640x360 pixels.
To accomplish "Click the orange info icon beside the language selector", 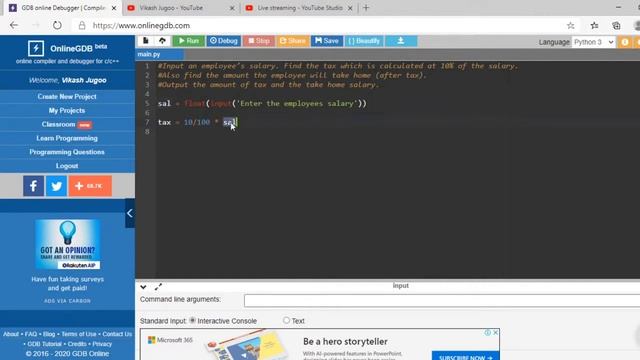I will (624, 42).
